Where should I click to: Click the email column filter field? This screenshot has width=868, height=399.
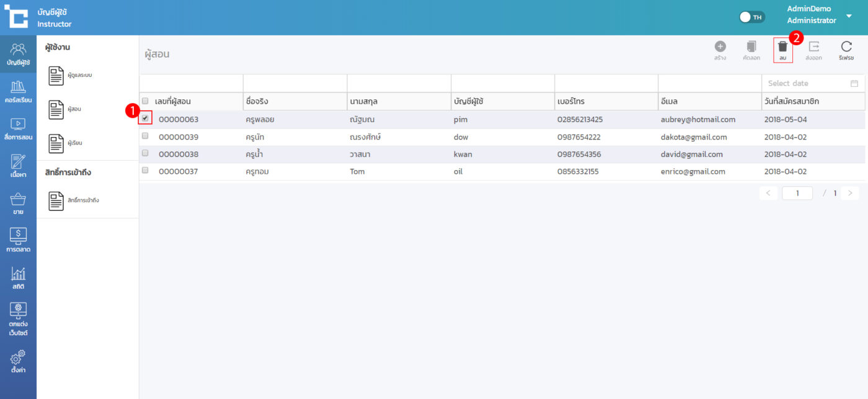pos(709,83)
